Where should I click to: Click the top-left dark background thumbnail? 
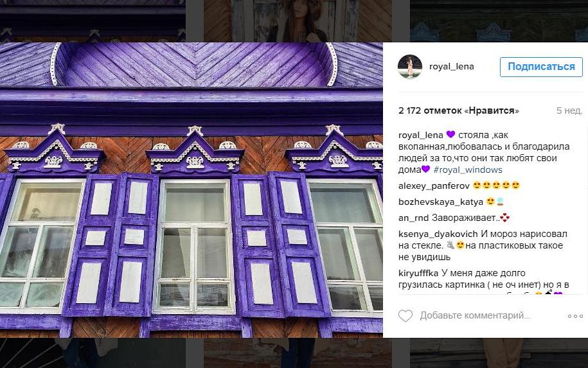click(x=93, y=21)
